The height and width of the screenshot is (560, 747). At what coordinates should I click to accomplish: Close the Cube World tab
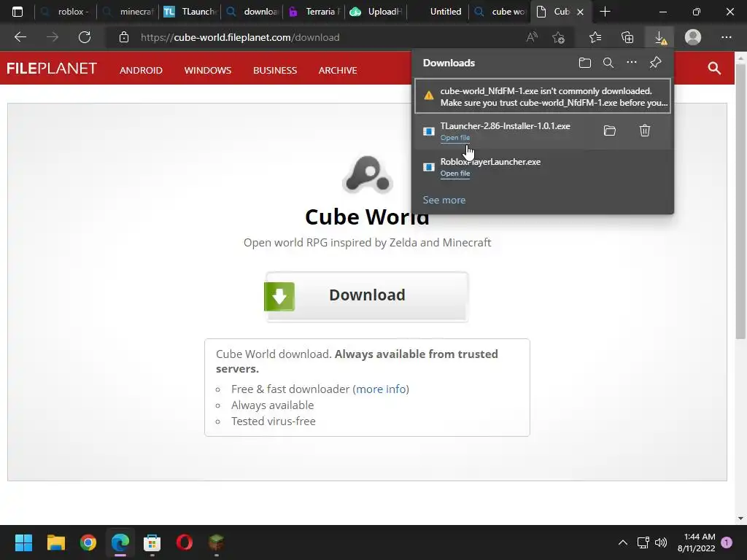580,12
